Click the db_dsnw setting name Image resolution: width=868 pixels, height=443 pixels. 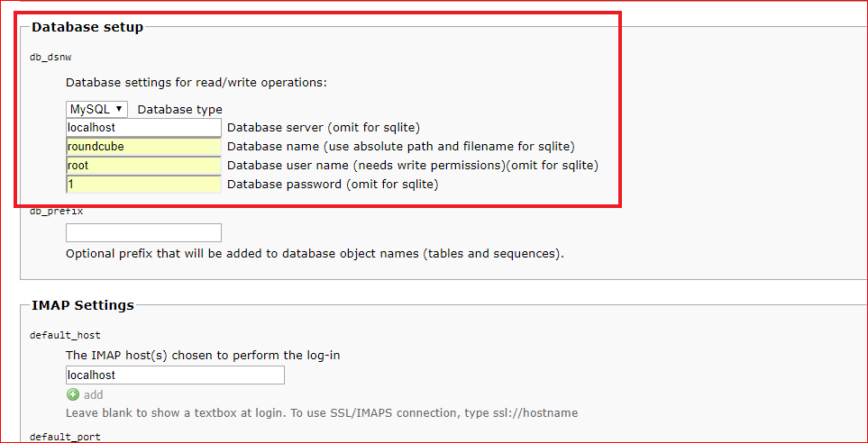coord(50,57)
